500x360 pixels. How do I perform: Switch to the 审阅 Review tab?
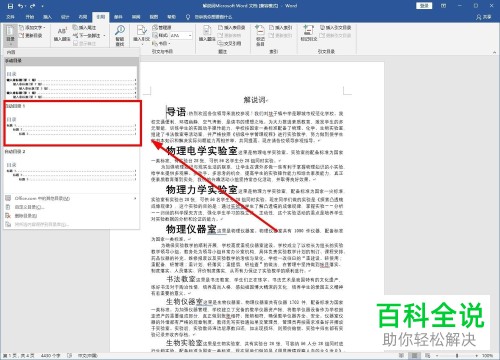(x=136, y=17)
